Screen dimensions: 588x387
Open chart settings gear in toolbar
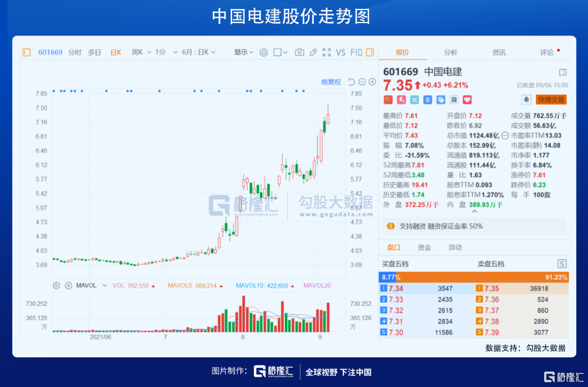click(264, 52)
